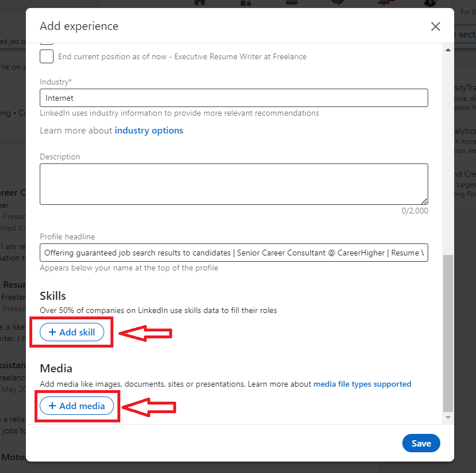
Task: Click the dialog scrollbar thumb
Action: pos(448,333)
